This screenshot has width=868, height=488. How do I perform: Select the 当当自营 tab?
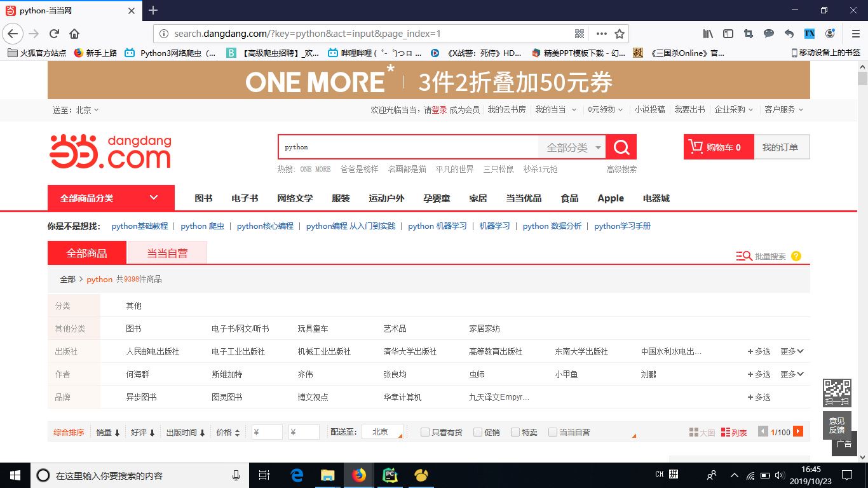(168, 253)
